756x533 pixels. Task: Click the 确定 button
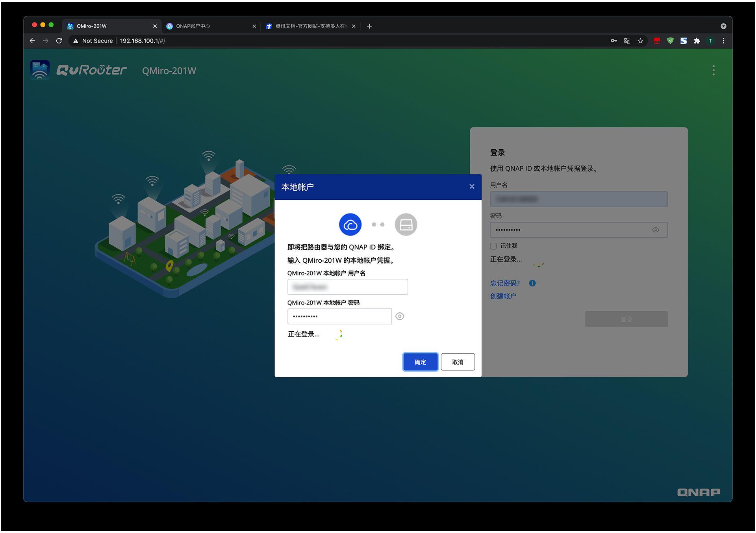(420, 362)
